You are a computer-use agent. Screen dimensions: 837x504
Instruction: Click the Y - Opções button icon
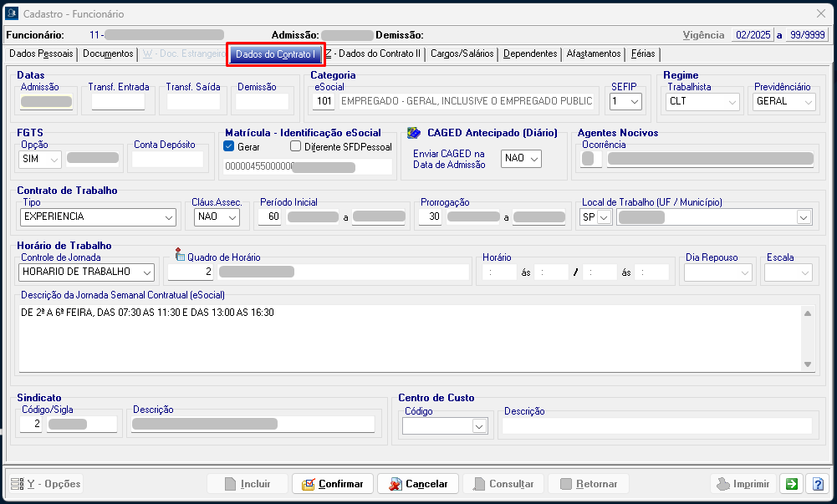[17, 484]
